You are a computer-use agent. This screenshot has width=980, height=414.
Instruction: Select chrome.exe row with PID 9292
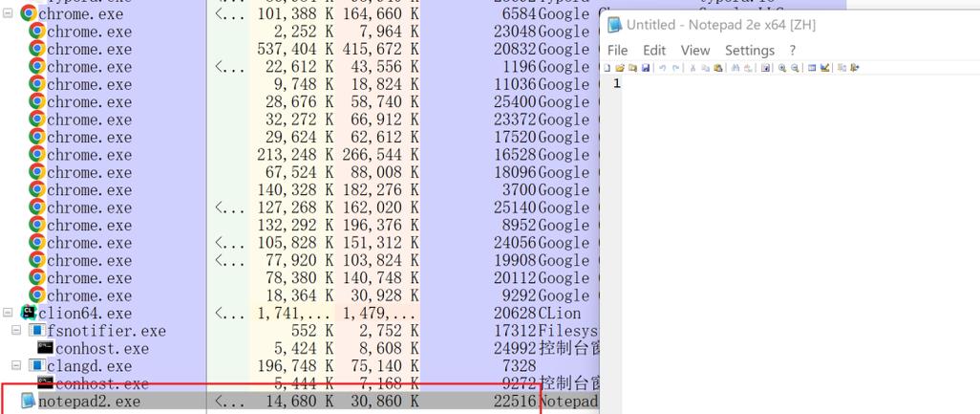(x=300, y=295)
